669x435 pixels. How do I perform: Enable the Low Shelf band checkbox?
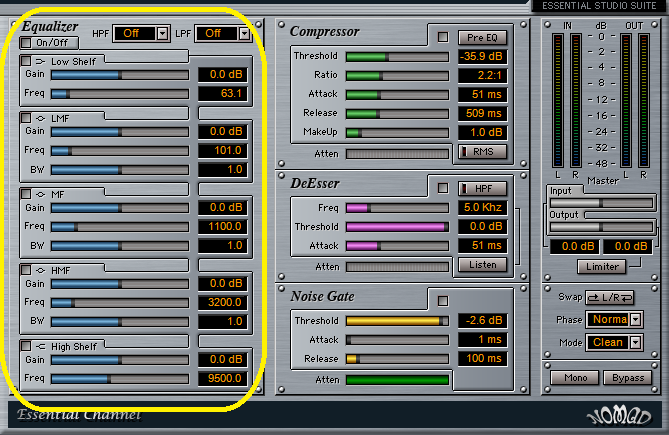click(x=26, y=61)
